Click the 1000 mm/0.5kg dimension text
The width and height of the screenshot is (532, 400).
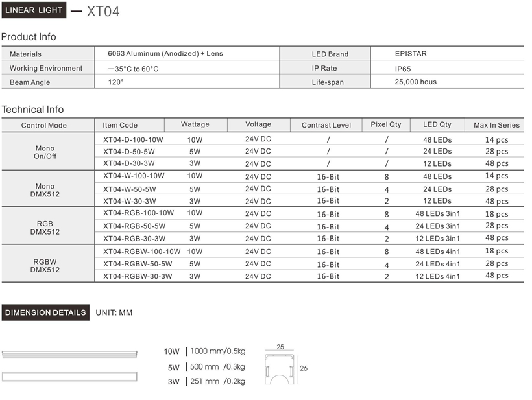[x=217, y=351]
